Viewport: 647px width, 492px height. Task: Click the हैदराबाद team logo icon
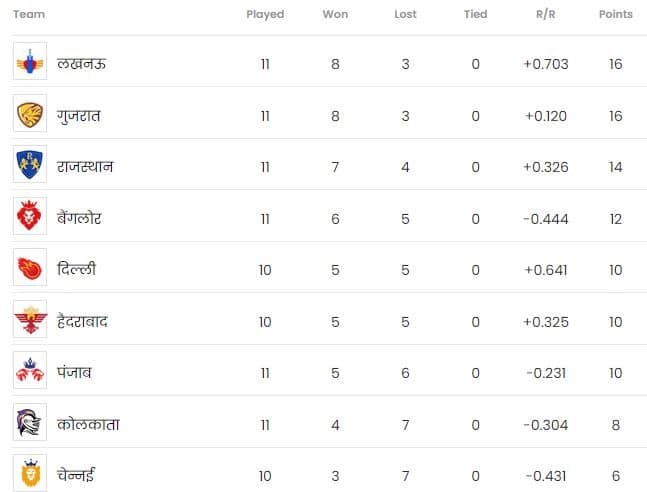pyautogui.click(x=30, y=320)
